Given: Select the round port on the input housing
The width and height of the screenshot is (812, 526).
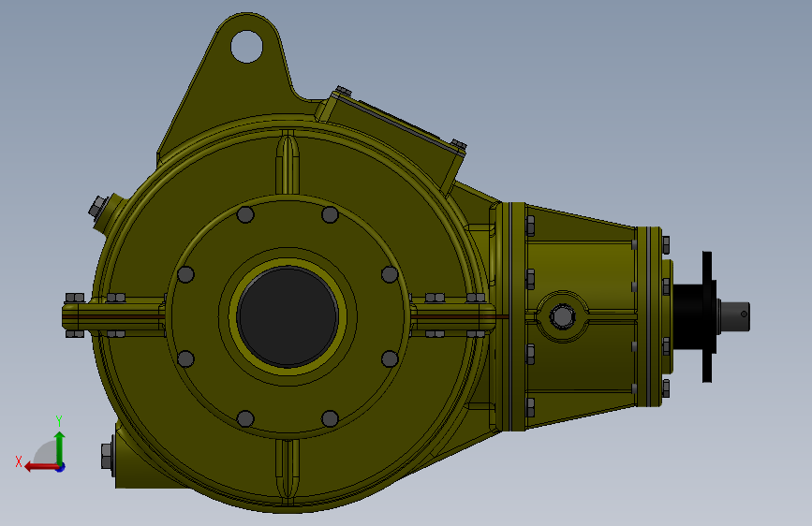Looking at the screenshot, I should pyautogui.click(x=562, y=316).
